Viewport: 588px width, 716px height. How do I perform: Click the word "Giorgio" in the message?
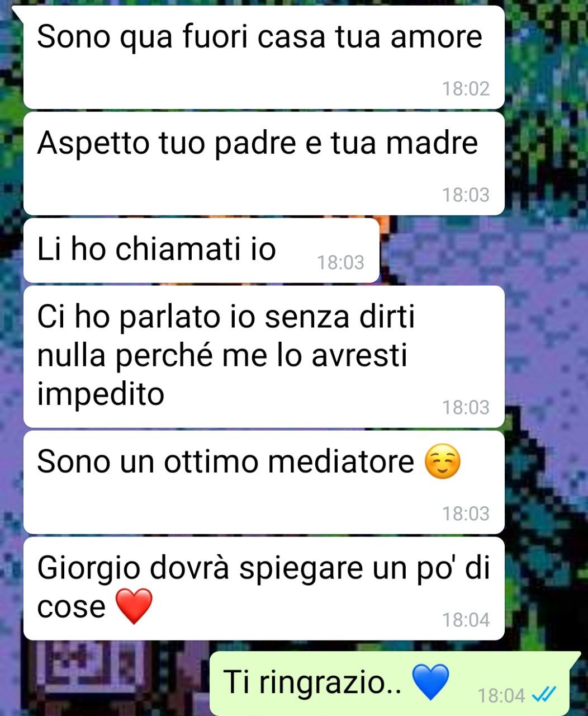[x=88, y=569]
